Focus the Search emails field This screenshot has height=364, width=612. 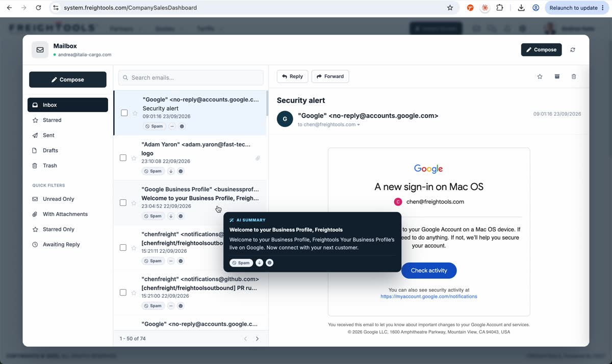click(x=191, y=77)
